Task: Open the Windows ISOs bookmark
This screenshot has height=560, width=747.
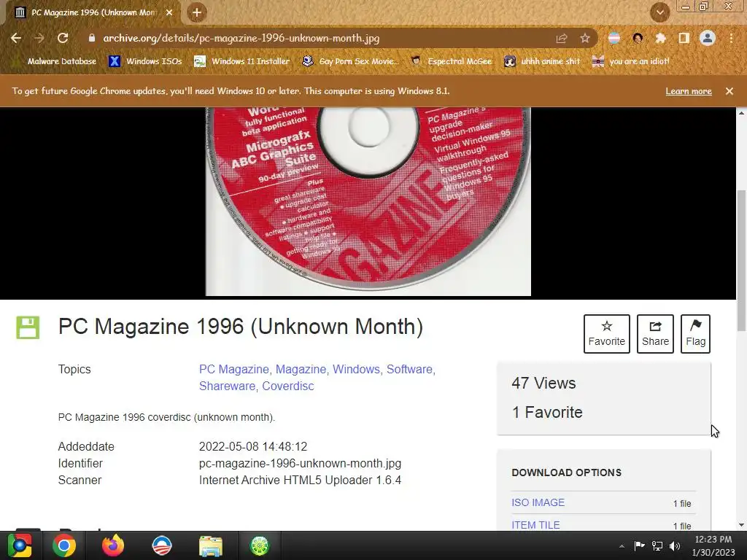Action: pos(145,61)
